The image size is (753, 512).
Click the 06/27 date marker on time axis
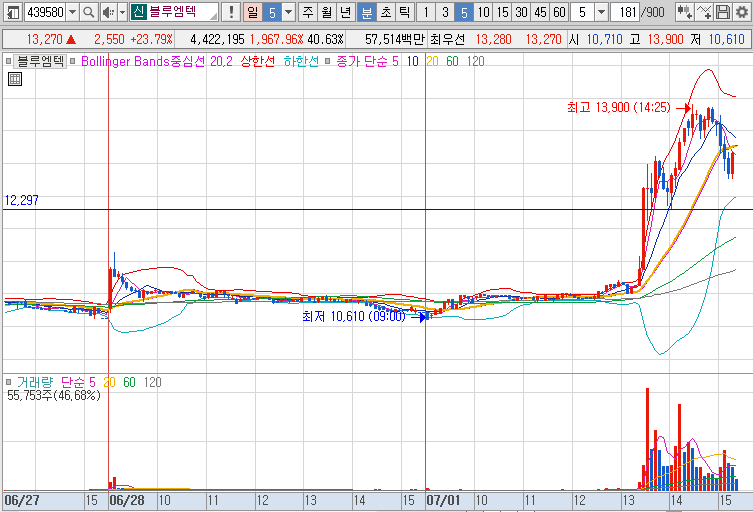pyautogui.click(x=22, y=500)
